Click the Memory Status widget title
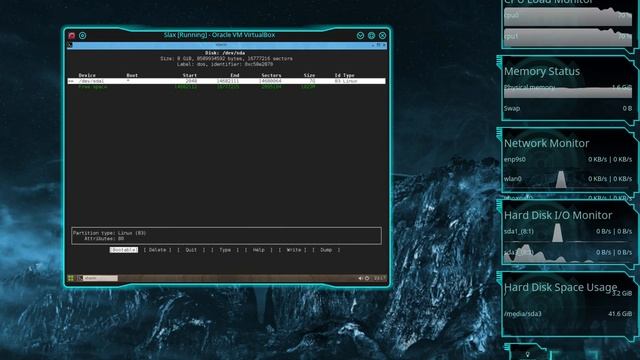Image resolution: width=640 pixels, height=360 pixels. click(x=542, y=71)
